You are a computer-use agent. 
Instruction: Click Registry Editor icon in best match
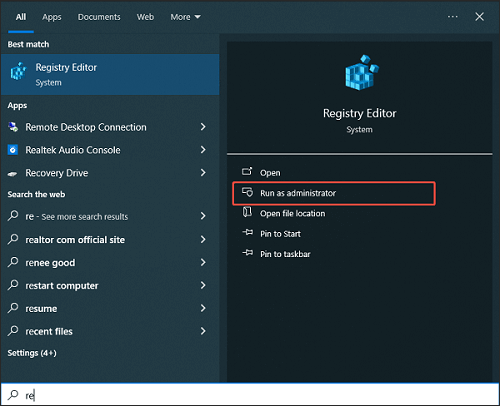pos(18,71)
